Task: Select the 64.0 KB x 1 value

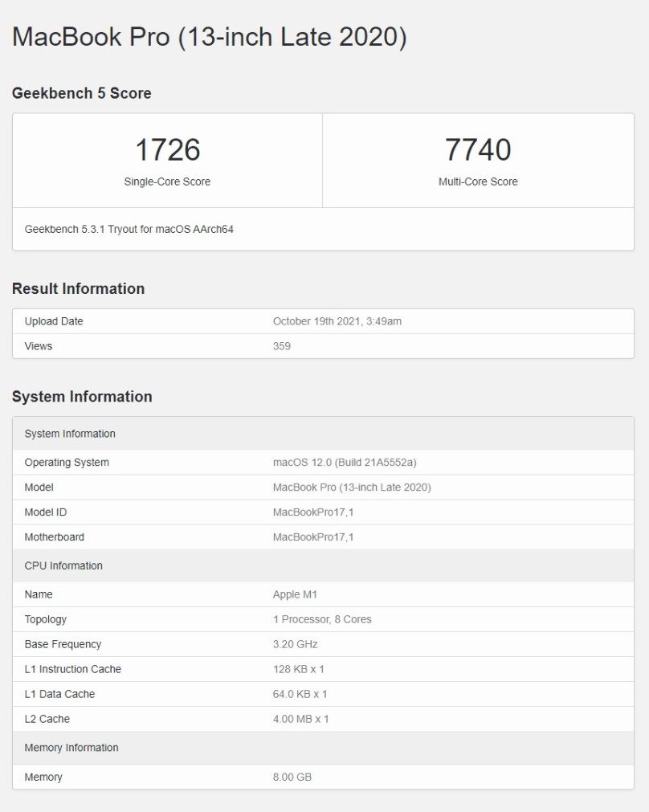Action: point(300,694)
